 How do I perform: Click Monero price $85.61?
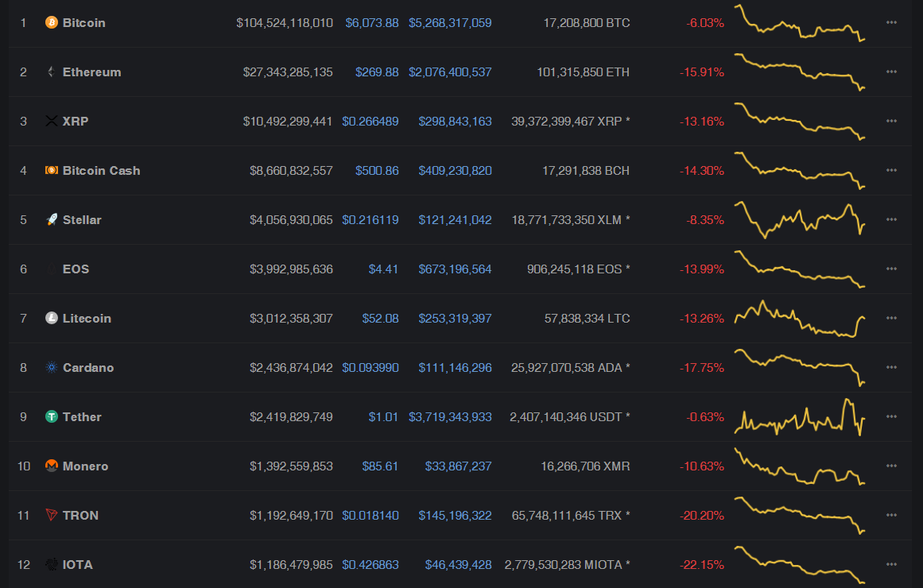point(380,466)
